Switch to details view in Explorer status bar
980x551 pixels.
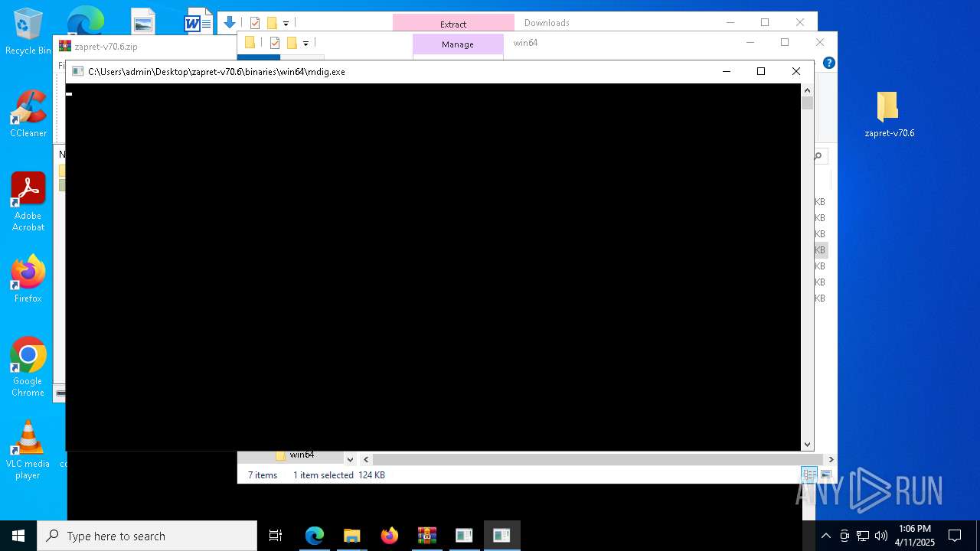(x=809, y=474)
